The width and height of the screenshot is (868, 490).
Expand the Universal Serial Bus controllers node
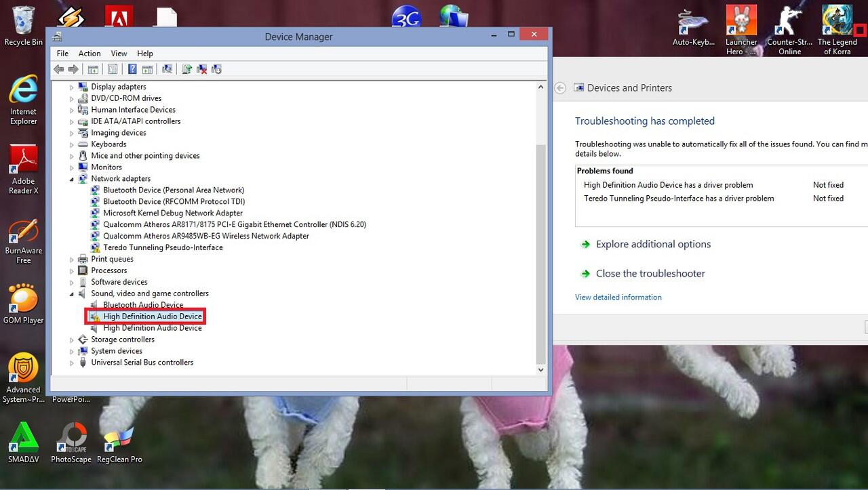click(72, 363)
